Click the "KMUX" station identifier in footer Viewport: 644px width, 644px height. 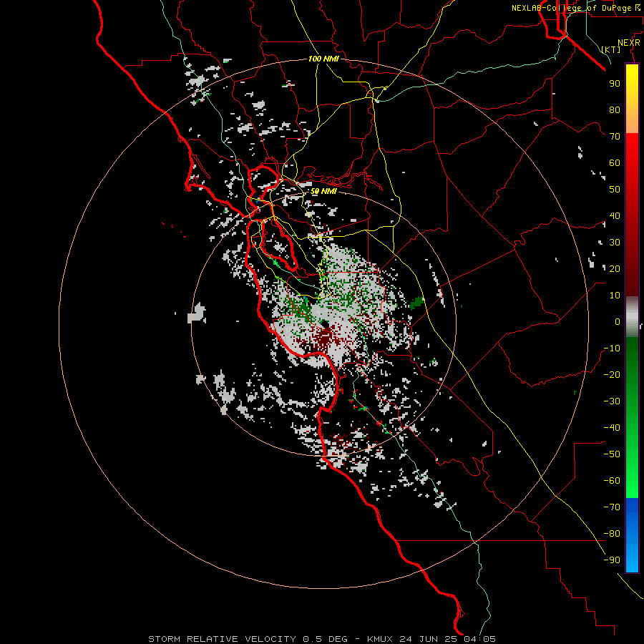[x=380, y=639]
